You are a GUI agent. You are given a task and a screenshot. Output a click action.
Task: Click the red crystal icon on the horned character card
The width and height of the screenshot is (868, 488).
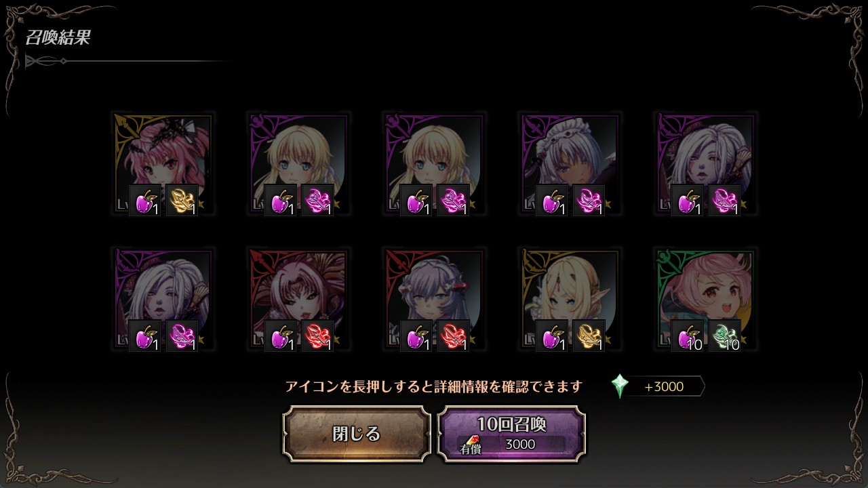(453, 336)
